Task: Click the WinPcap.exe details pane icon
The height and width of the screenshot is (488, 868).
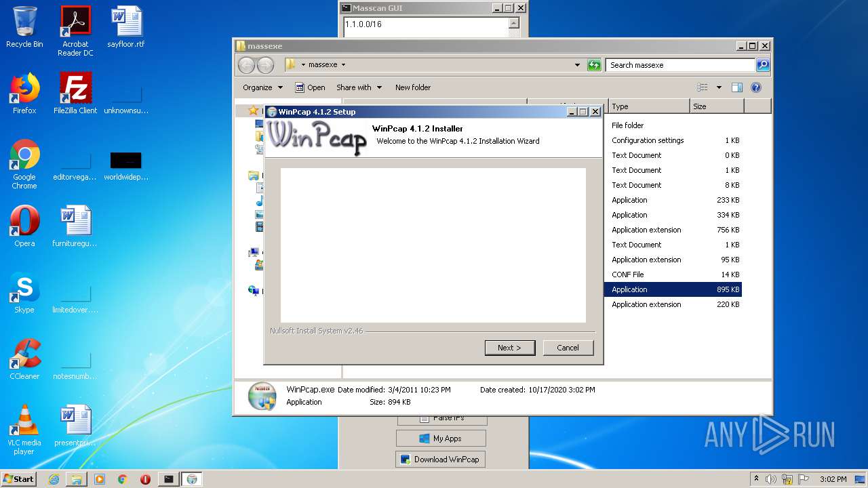Action: click(x=262, y=396)
